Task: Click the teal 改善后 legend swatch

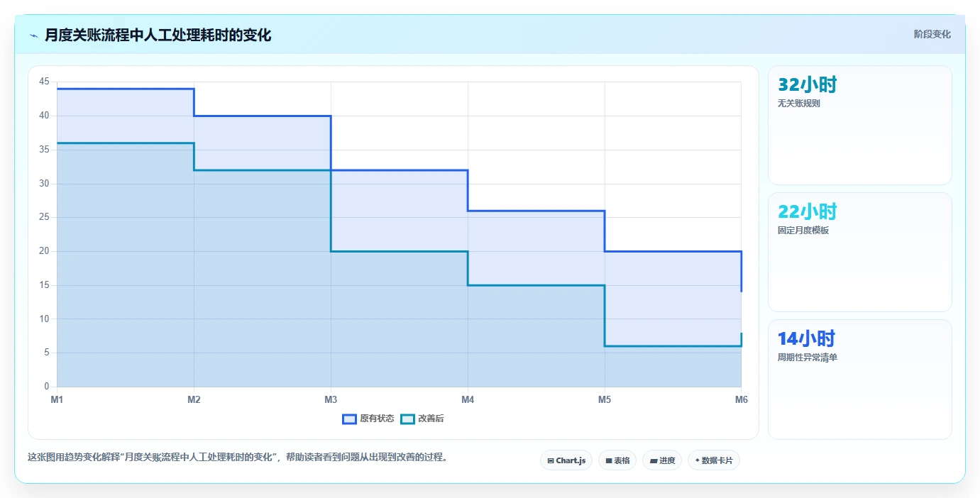Action: 407,419
